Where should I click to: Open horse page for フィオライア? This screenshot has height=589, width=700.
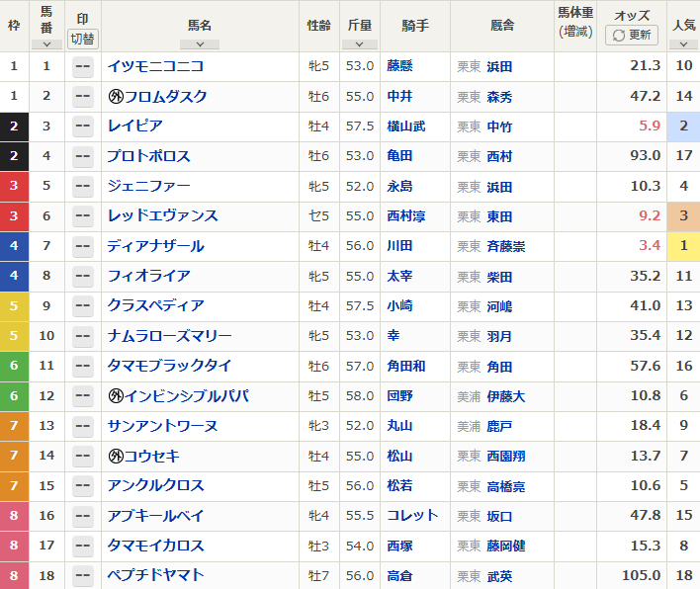(x=149, y=276)
